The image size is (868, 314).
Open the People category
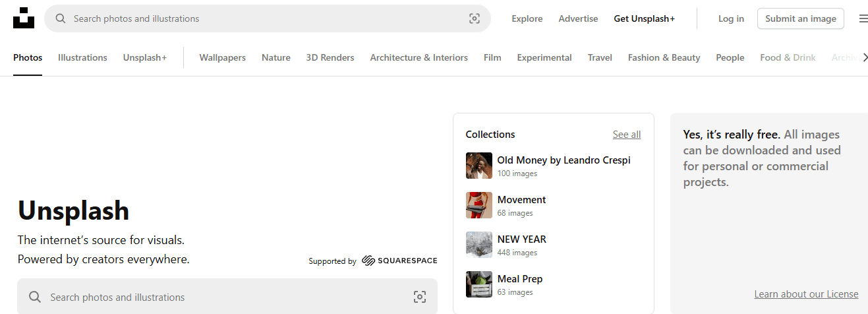pos(730,57)
